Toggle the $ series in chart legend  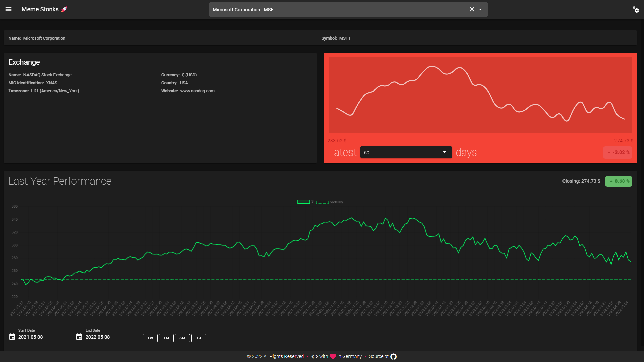[x=305, y=202]
